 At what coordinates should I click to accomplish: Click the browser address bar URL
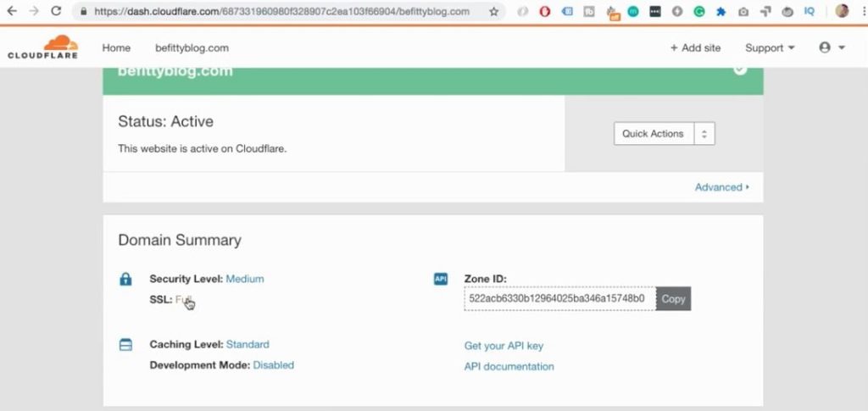coord(281,12)
